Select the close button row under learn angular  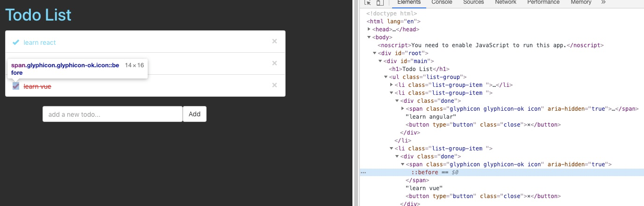[x=483, y=125]
